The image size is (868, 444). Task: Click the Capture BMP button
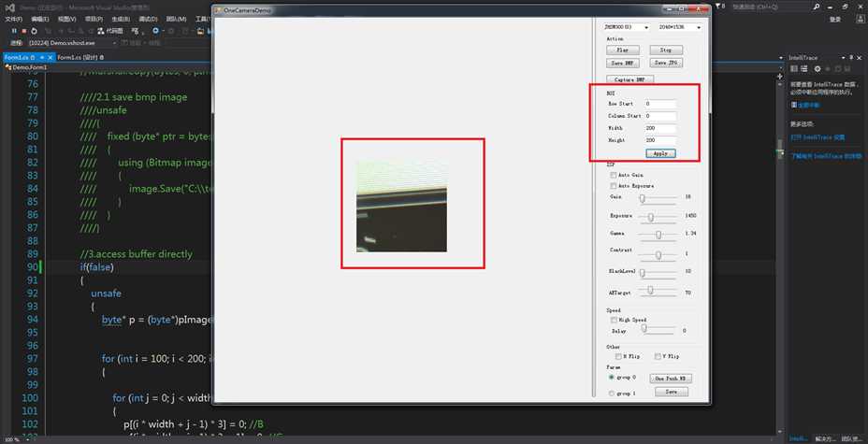[630, 79]
